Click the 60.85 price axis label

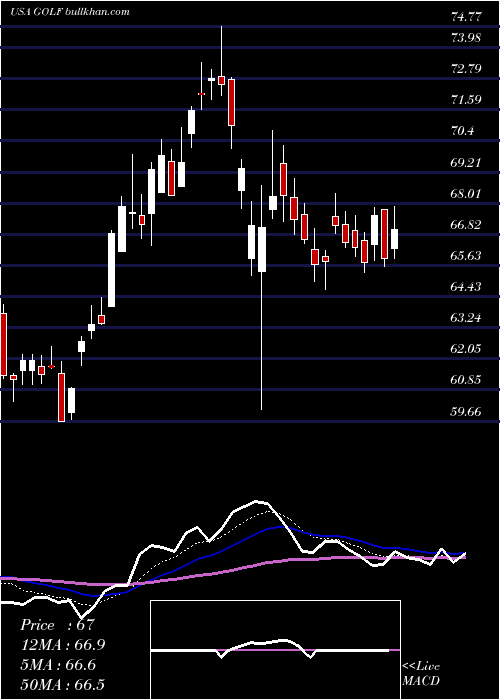(466, 379)
